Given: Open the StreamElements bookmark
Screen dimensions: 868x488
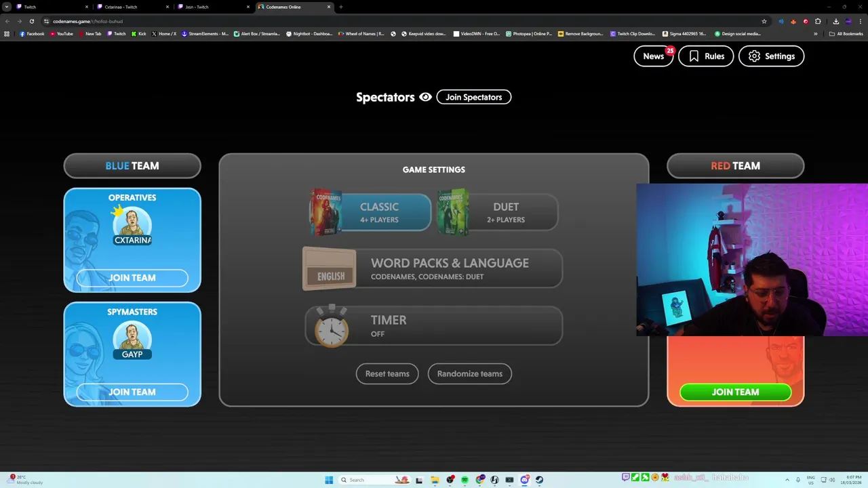Looking at the screenshot, I should point(205,33).
